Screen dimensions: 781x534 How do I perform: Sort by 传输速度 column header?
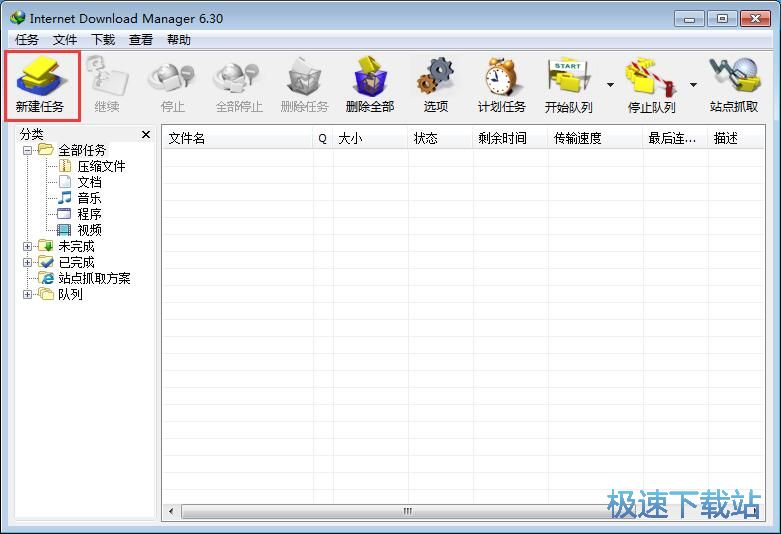[596, 138]
